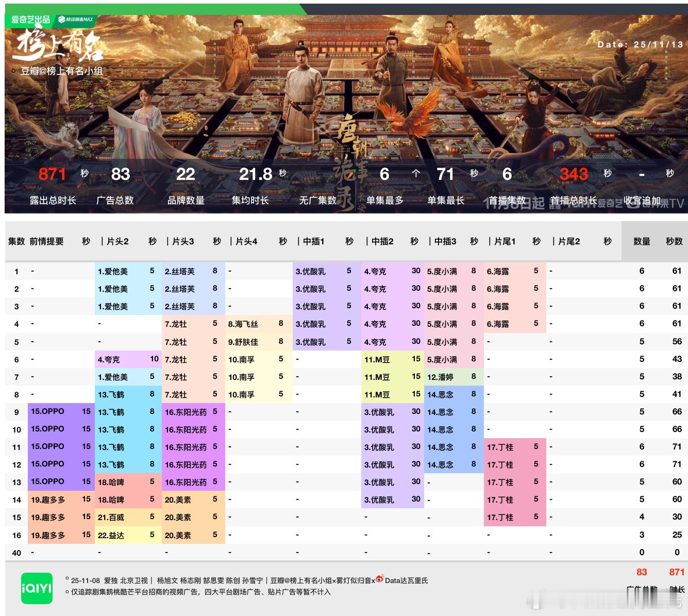Click the 广告总数 stat label
688x616 pixels.
click(x=115, y=200)
